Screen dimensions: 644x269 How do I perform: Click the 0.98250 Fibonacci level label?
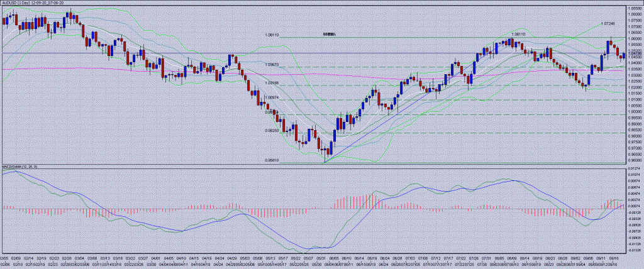coord(272,131)
